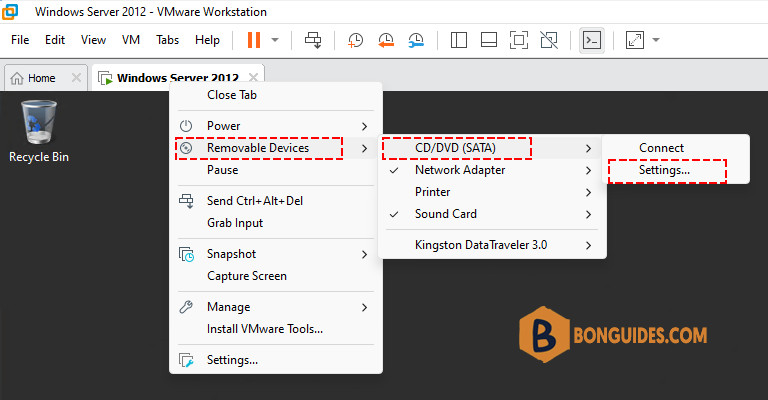Click the stretch guest display icon
The image size is (768, 400).
[635, 40]
